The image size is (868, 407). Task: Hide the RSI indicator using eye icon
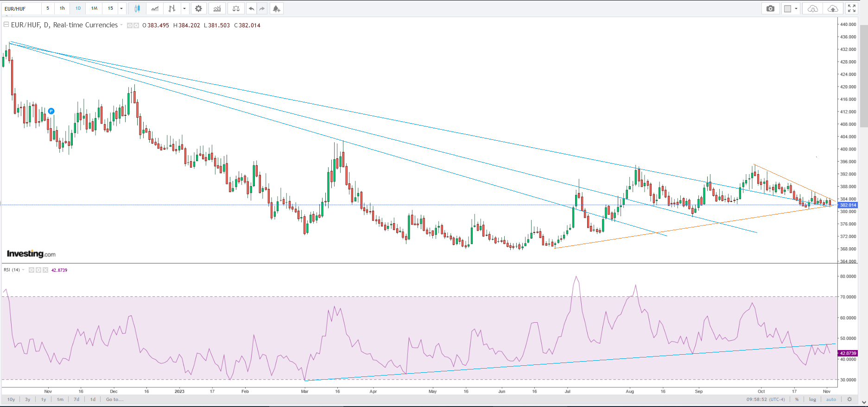click(x=32, y=270)
